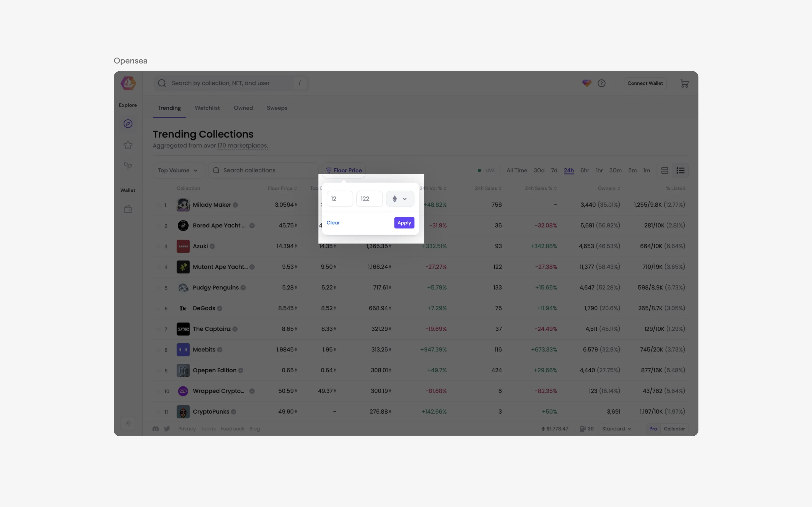The width and height of the screenshot is (812, 507).
Task: Click the Twitter icon in the footer
Action: (x=167, y=429)
